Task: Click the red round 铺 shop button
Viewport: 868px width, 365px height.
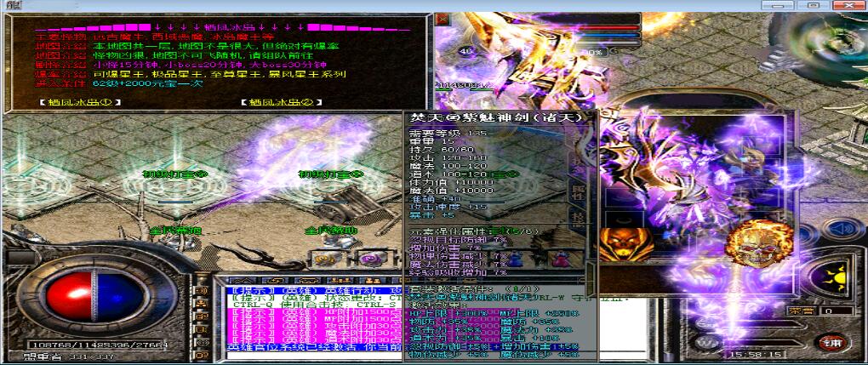Action: click(x=831, y=342)
